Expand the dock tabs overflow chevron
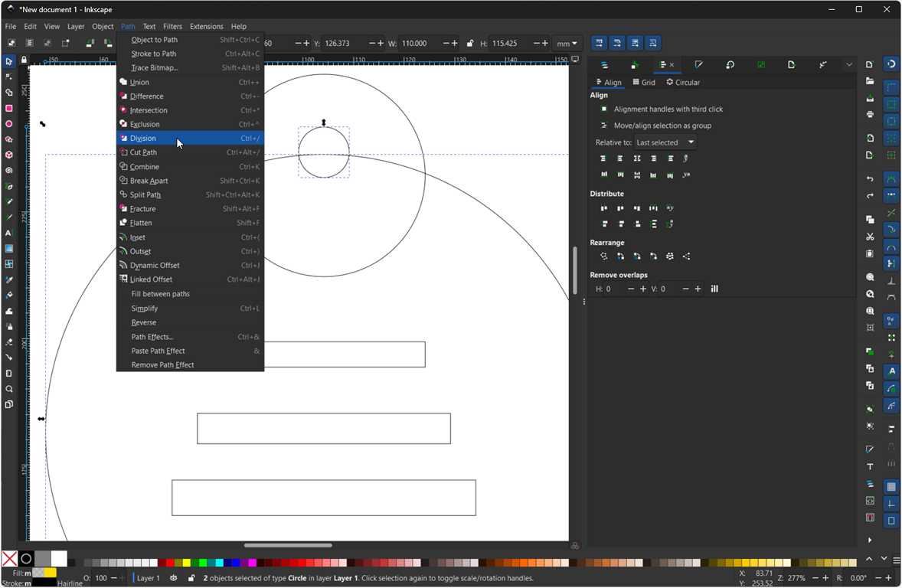The width and height of the screenshot is (902, 588). click(x=849, y=65)
